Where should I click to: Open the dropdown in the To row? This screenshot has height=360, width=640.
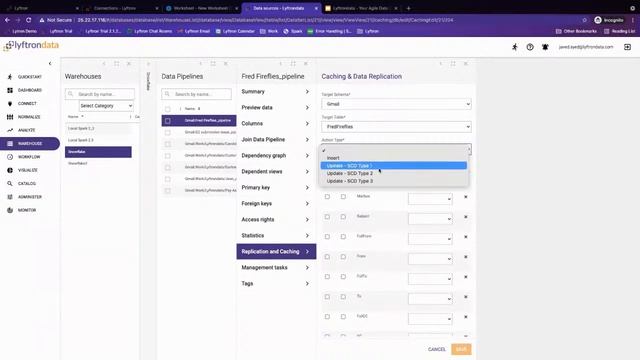tap(430, 299)
